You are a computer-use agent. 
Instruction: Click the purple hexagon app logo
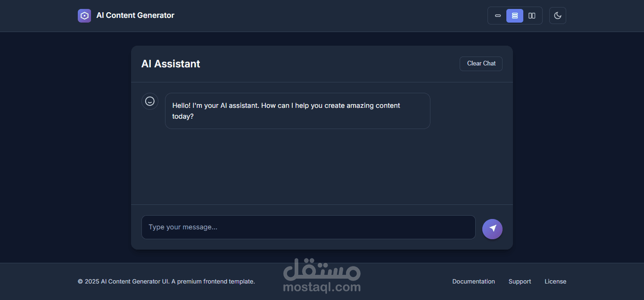(x=84, y=16)
